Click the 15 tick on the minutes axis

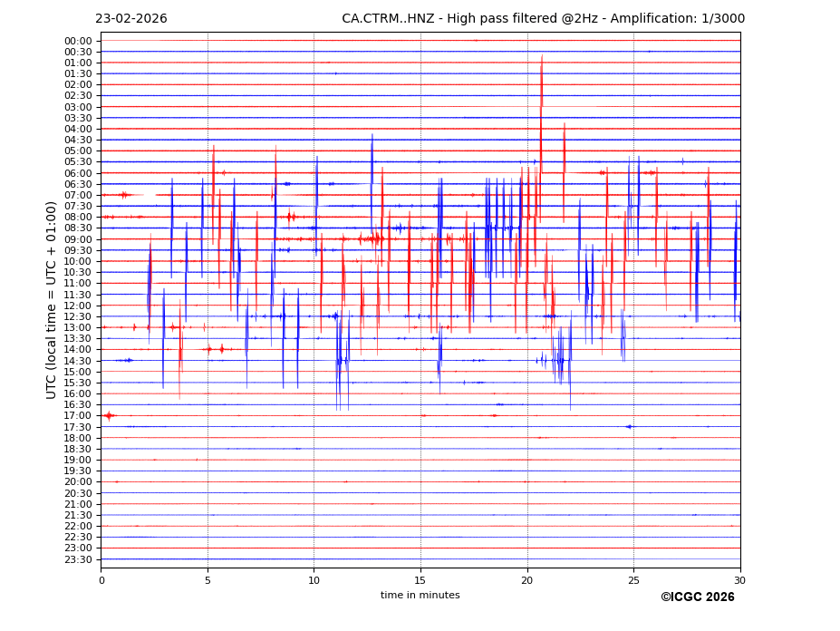pyautogui.click(x=420, y=580)
